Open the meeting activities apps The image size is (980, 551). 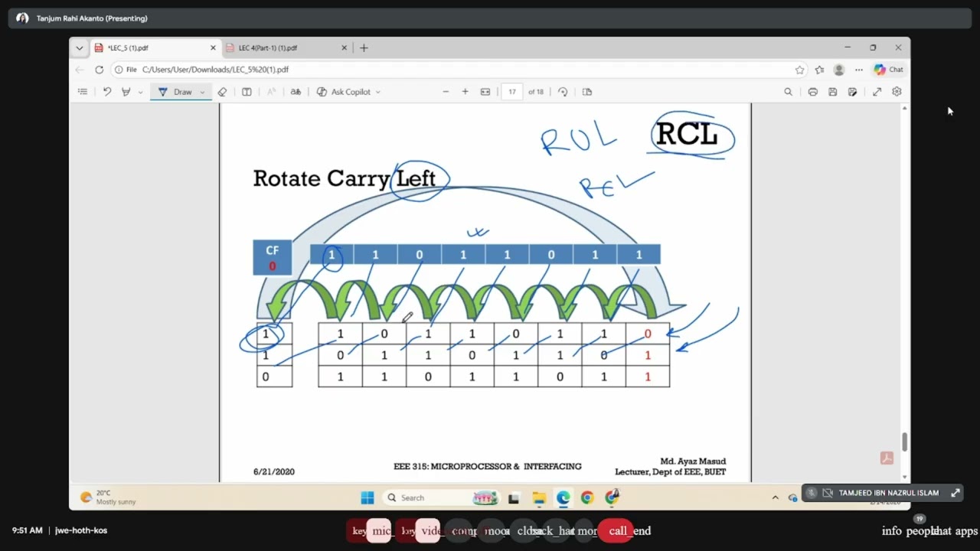click(966, 531)
